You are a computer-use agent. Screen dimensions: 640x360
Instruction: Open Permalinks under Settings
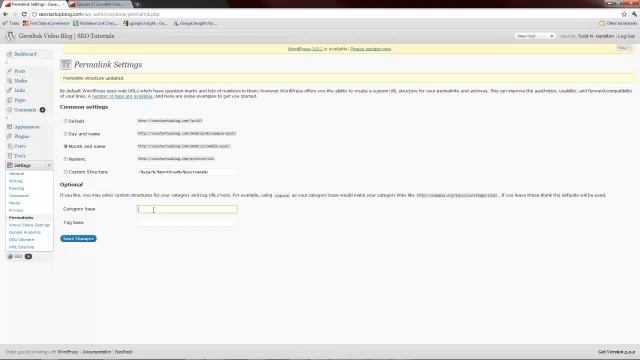(21, 218)
